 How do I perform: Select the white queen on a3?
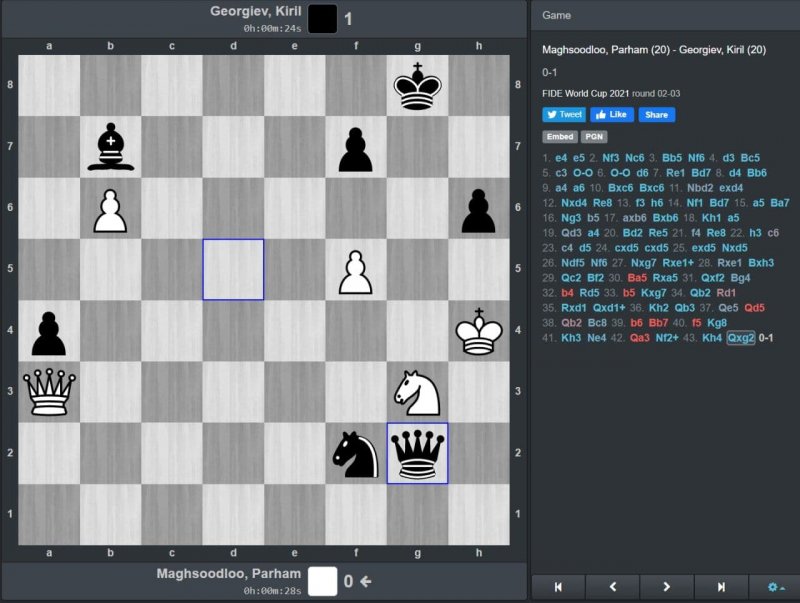click(49, 392)
